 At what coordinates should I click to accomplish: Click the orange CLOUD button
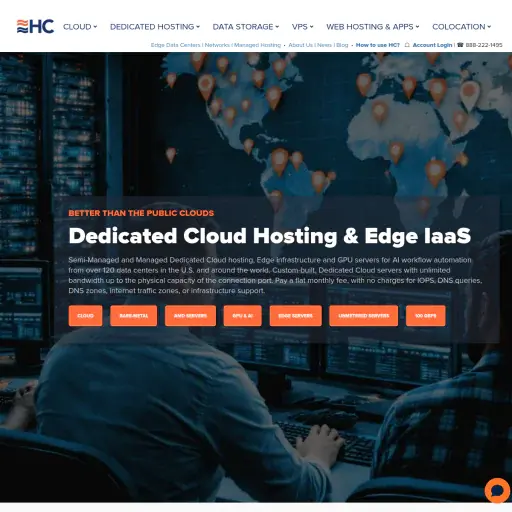(85, 315)
